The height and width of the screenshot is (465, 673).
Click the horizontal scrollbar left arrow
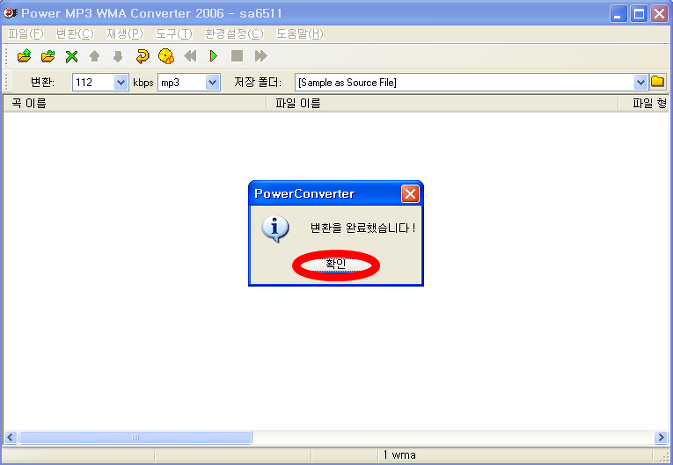coord(11,438)
